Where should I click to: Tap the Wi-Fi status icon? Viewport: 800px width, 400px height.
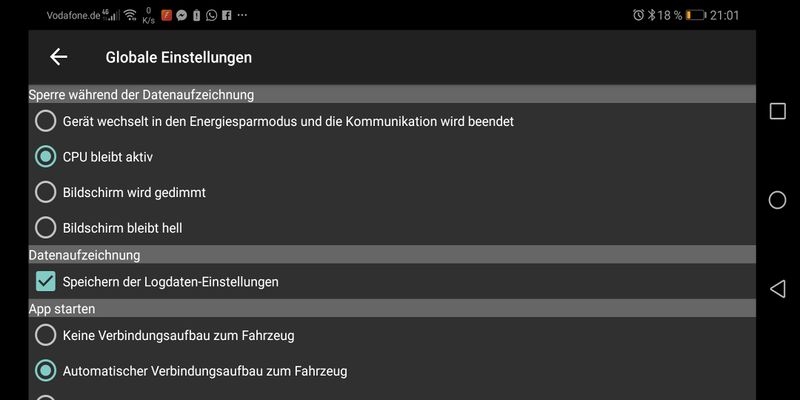point(131,15)
